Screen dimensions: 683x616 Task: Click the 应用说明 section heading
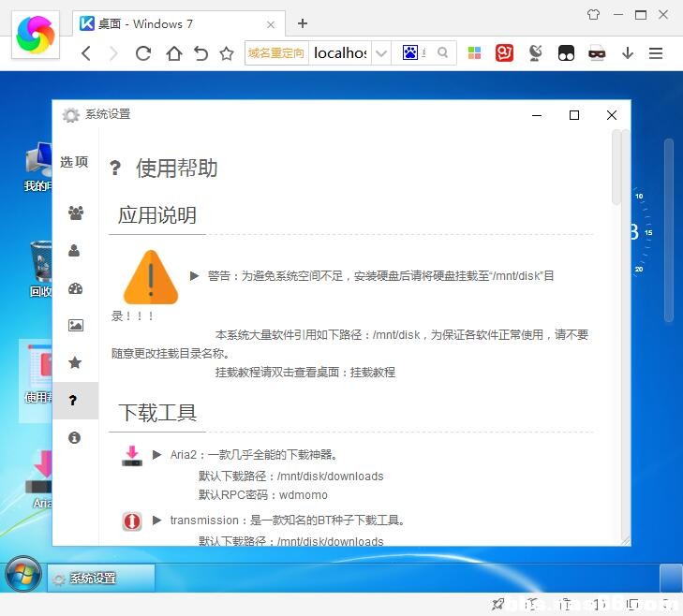157,215
